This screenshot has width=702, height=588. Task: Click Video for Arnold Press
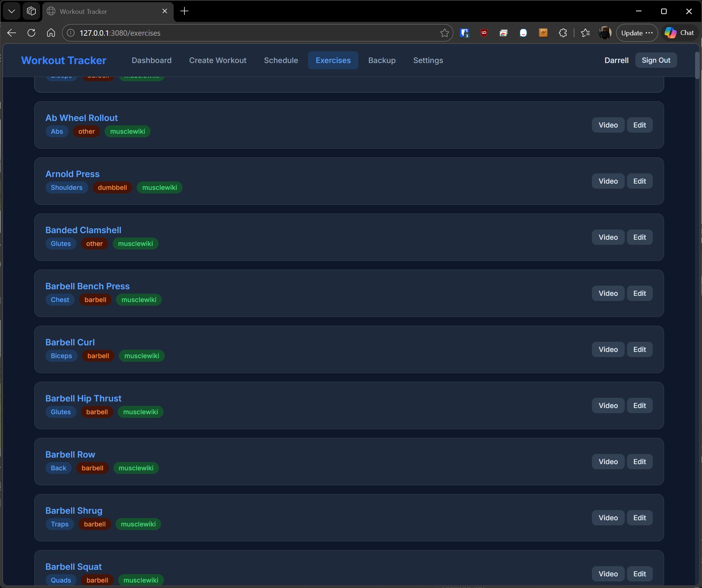(608, 181)
